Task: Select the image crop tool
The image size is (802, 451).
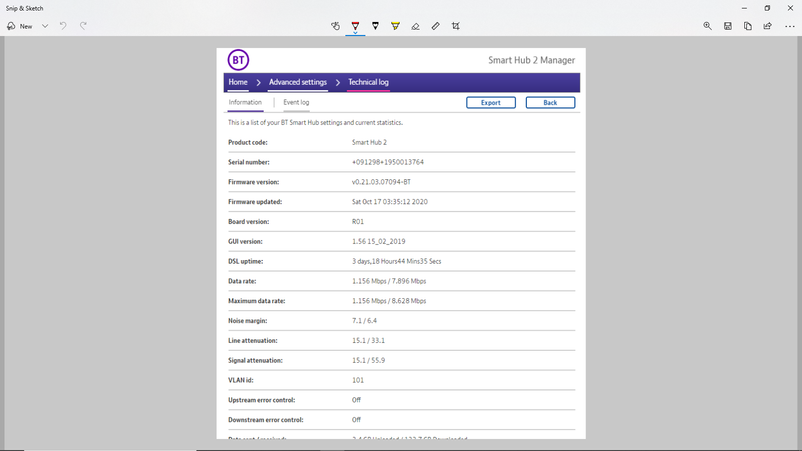Action: click(456, 26)
